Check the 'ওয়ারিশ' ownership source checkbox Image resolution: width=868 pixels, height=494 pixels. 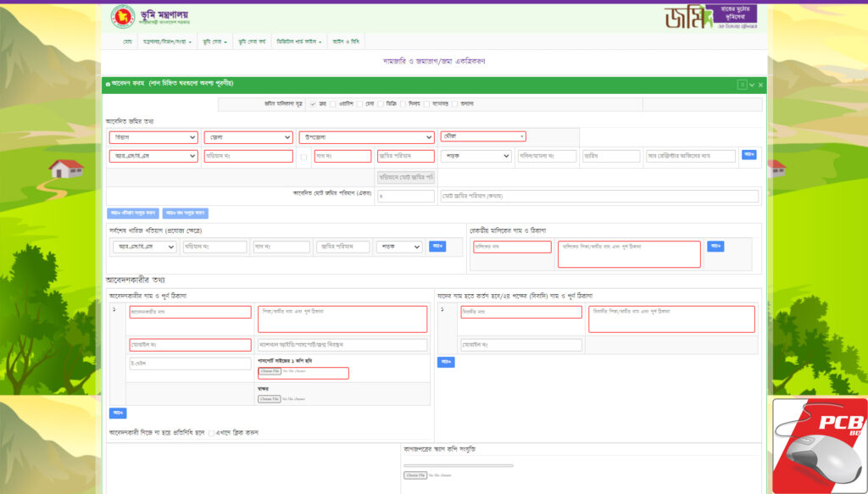click(333, 104)
